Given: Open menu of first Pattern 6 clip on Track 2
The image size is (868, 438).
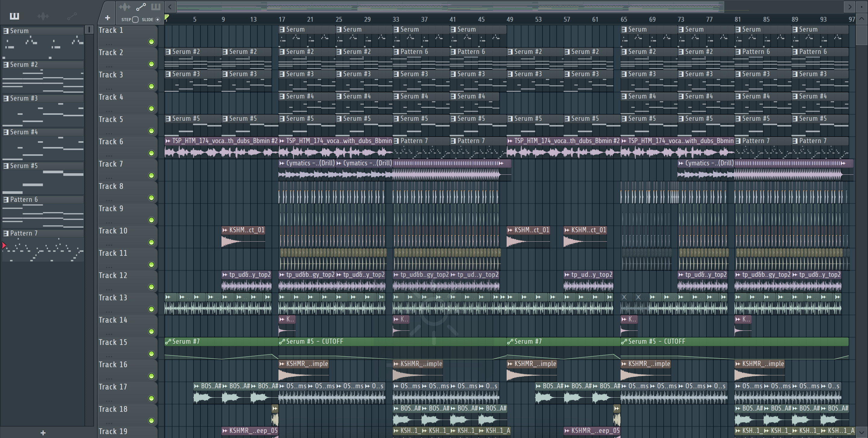Looking at the screenshot, I should 396,52.
